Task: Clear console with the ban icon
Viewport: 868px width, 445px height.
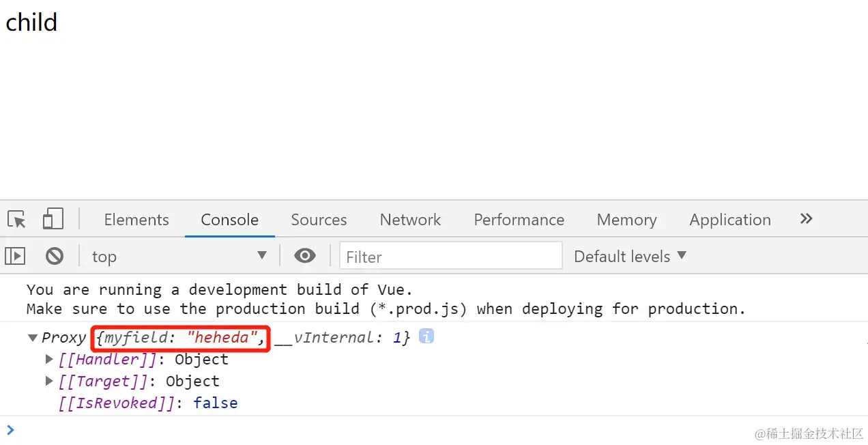Action: point(55,256)
